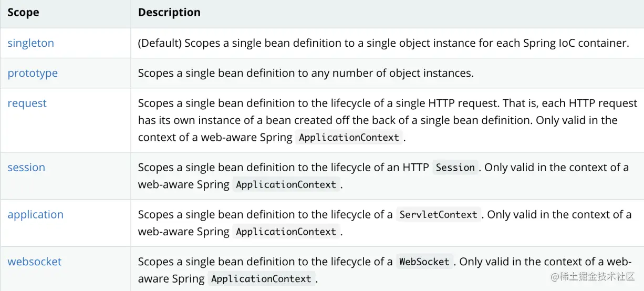The height and width of the screenshot is (291, 644).
Task: Click the ServletContext code snippet
Action: [438, 214]
